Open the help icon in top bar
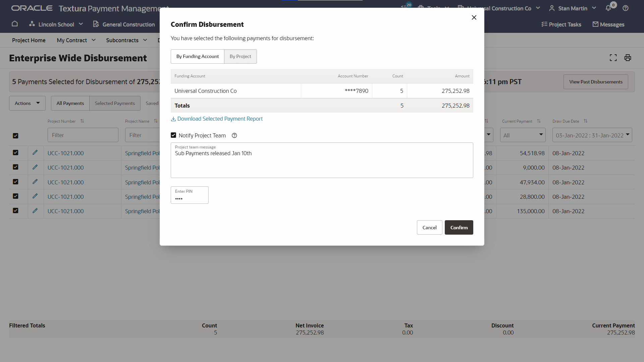The height and width of the screenshot is (362, 644). pos(626,8)
